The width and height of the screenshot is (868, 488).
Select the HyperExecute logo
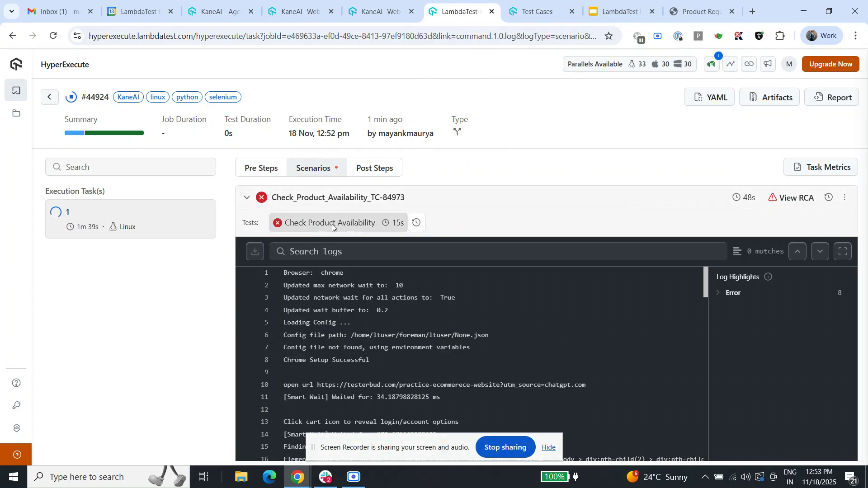pos(16,64)
